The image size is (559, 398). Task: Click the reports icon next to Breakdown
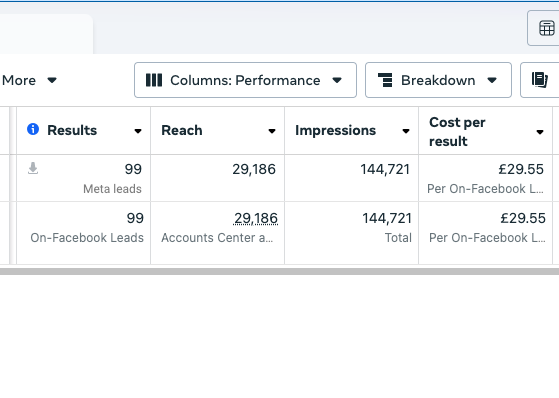click(540, 80)
